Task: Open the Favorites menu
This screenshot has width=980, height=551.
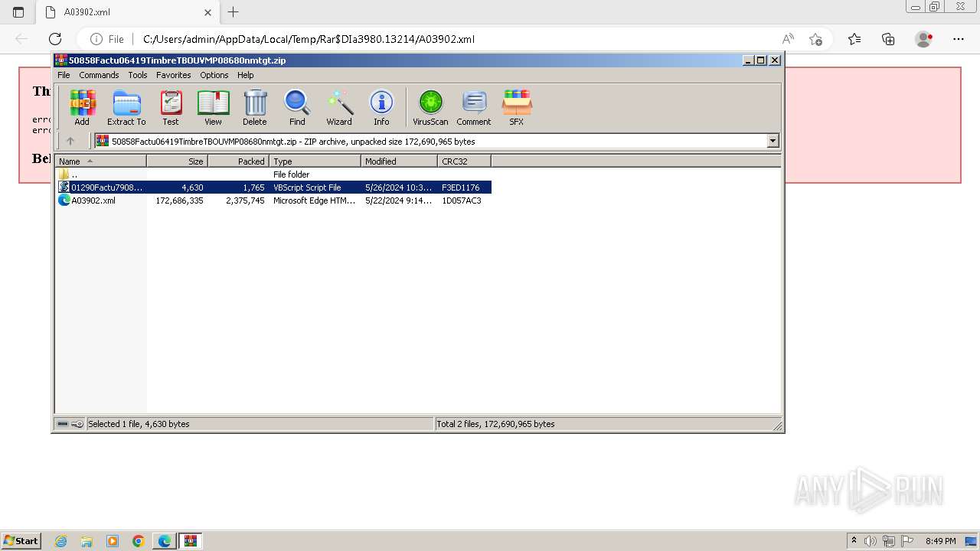Action: coord(174,75)
